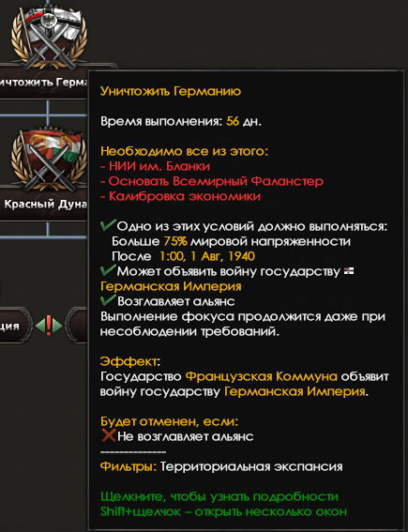Click Территориальная экспансия filter label

click(251, 466)
